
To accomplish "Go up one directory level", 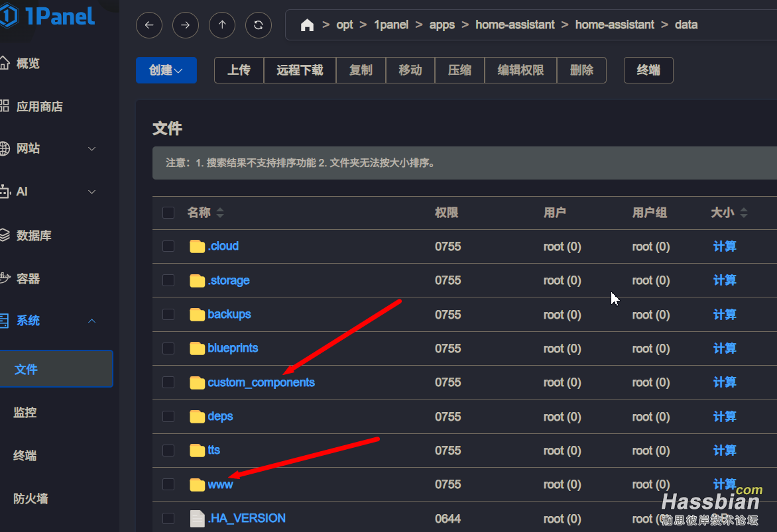I will point(222,25).
